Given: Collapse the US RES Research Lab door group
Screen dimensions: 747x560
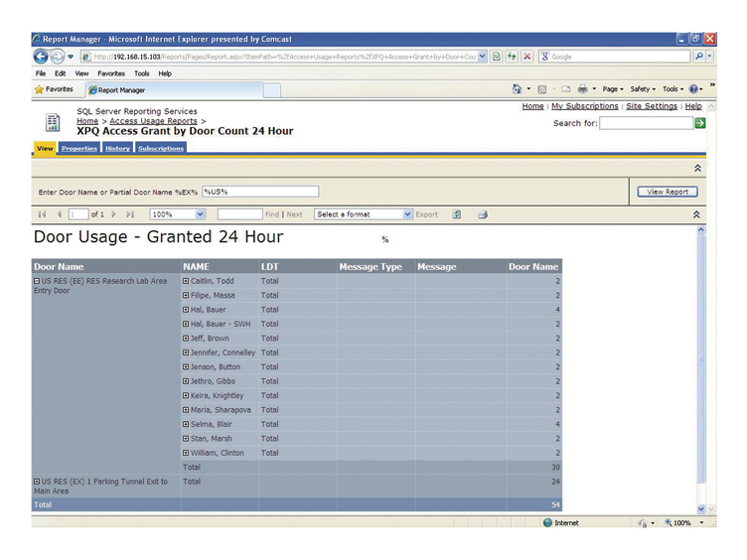Looking at the screenshot, I should (37, 282).
